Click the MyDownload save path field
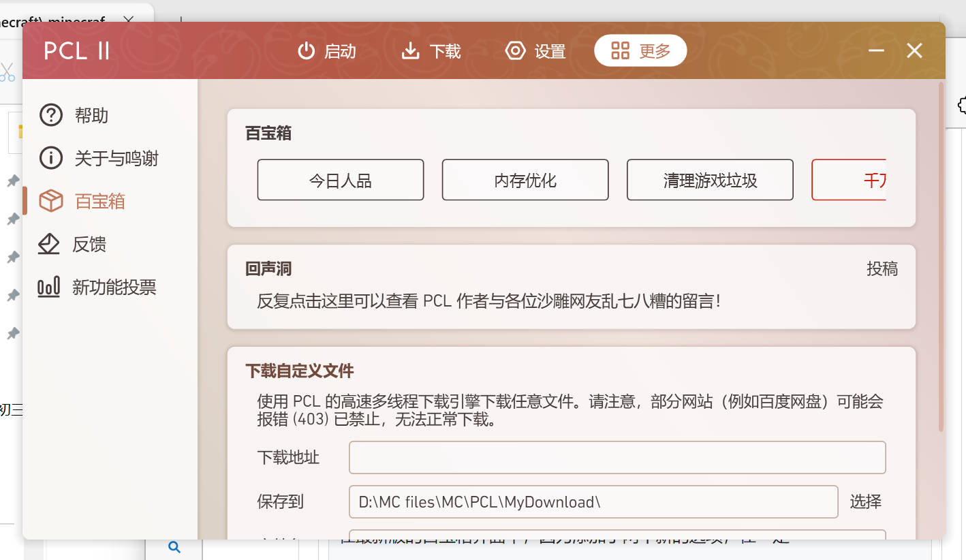The image size is (966, 560). 593,501
